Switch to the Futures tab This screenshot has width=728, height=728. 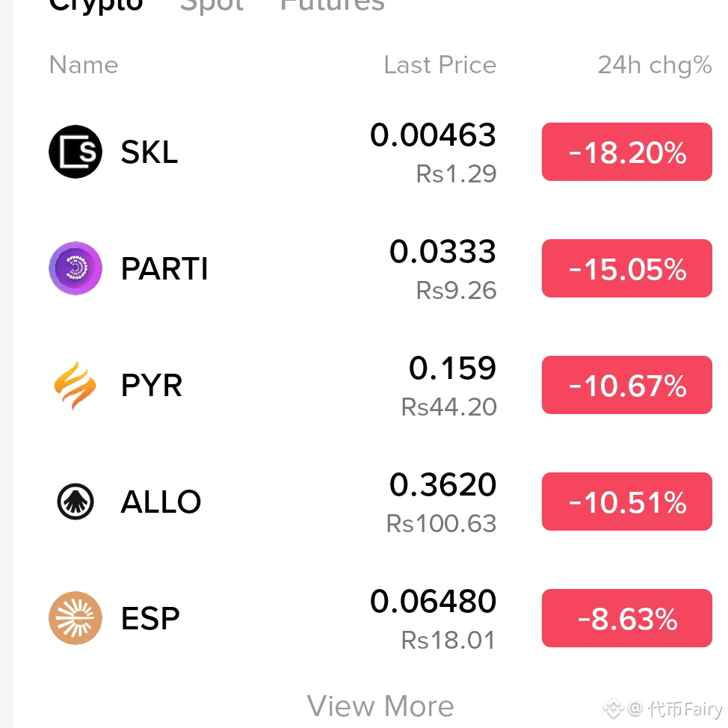[x=333, y=5]
